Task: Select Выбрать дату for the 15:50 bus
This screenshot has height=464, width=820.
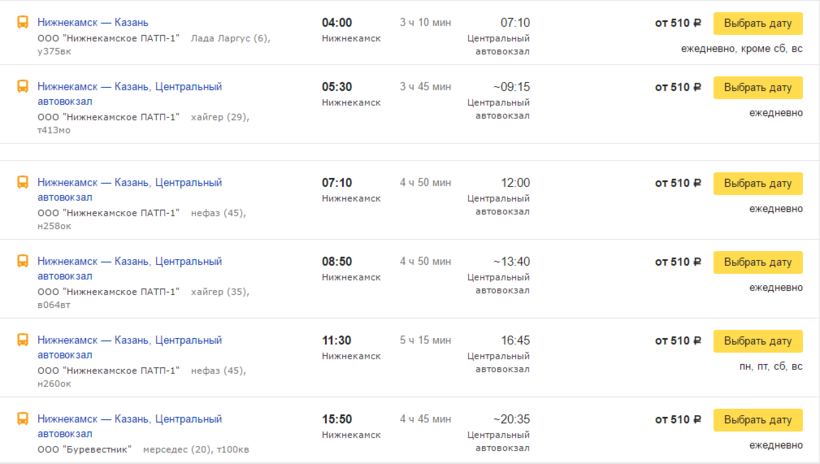Action: point(758,420)
